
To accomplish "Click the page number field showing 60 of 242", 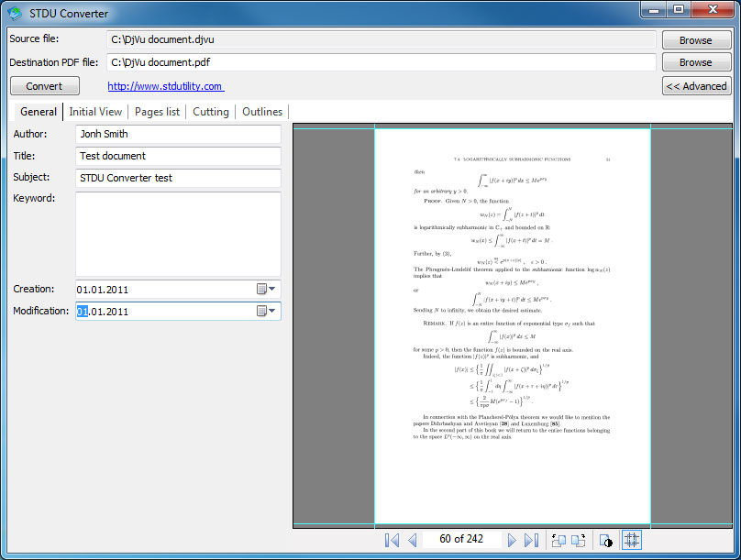I will [461, 540].
